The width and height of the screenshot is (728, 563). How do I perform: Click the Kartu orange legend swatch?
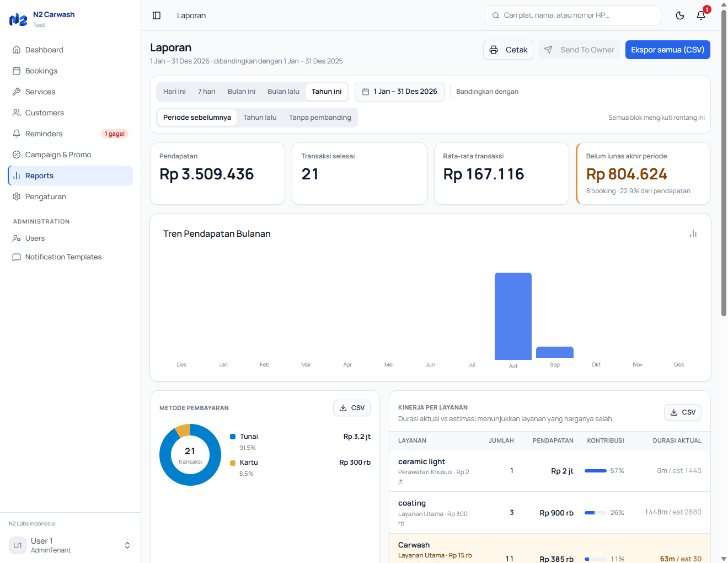[233, 463]
